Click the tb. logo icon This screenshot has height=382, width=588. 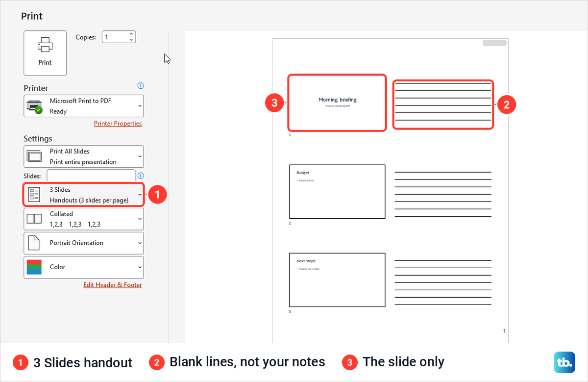click(x=564, y=363)
